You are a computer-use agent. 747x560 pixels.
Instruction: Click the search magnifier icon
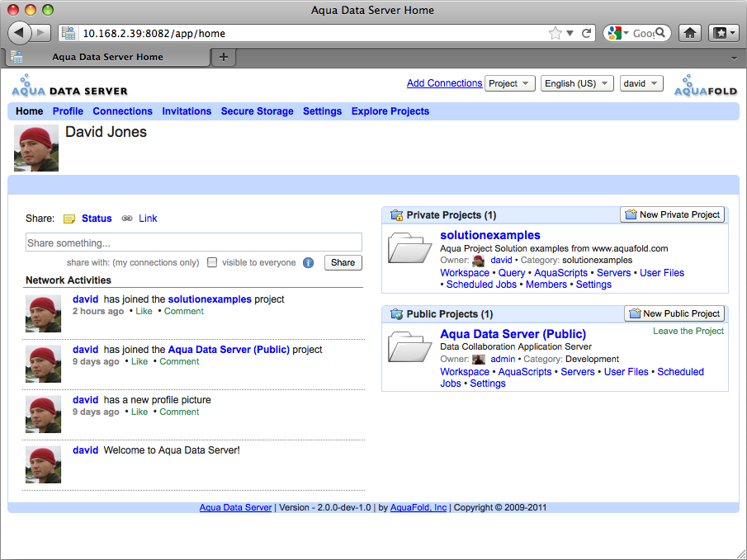click(x=660, y=33)
